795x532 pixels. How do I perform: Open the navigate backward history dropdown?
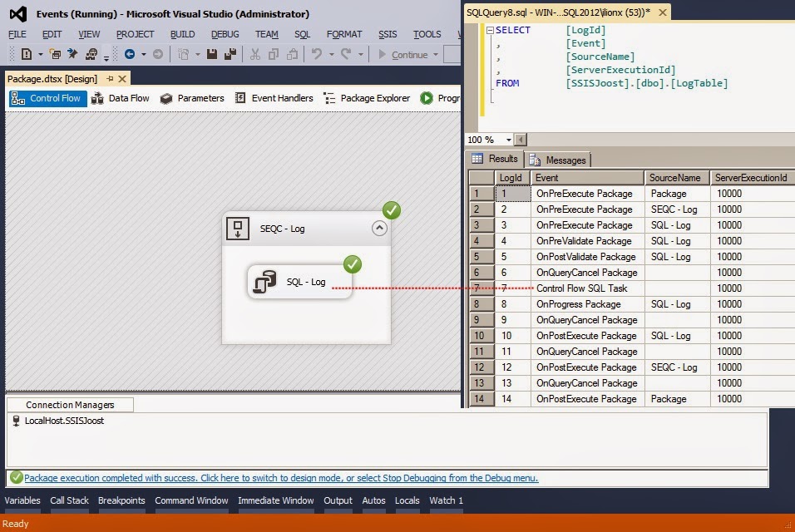click(144, 54)
